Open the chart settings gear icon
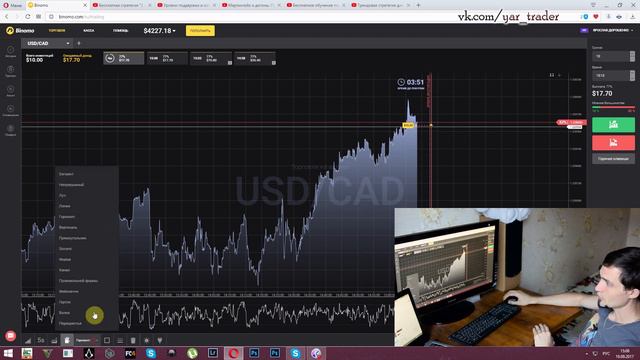Screen dimensions: 640x360 tap(147, 340)
